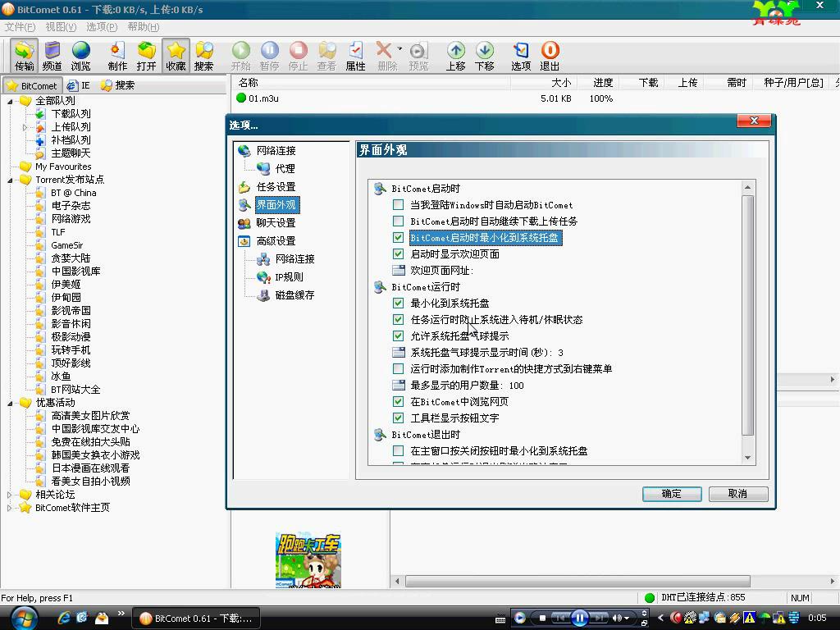840x630 pixels.
Task: Toggle the 收藏 favorites star icon
Action: pos(176,56)
